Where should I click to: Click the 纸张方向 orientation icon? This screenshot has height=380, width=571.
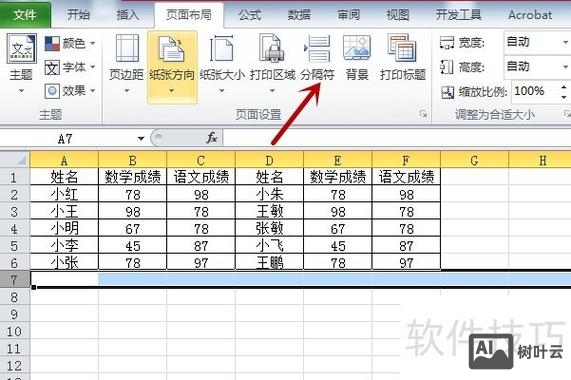tap(172, 49)
